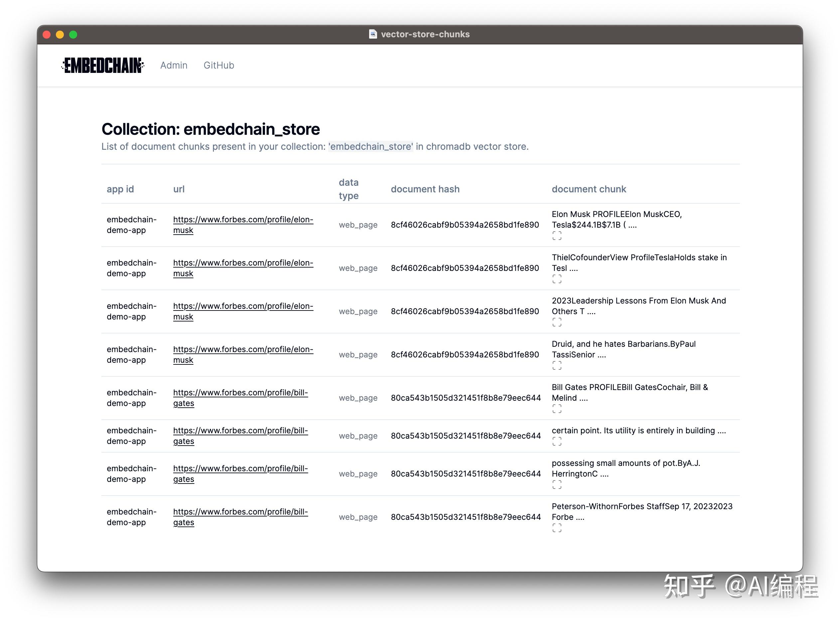Expand the 'certain point' chunk icon

click(557, 441)
